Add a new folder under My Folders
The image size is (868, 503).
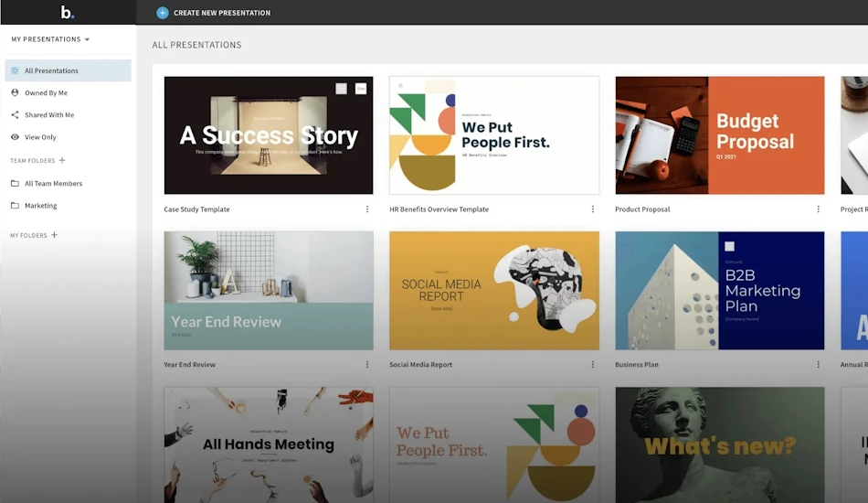pos(54,235)
